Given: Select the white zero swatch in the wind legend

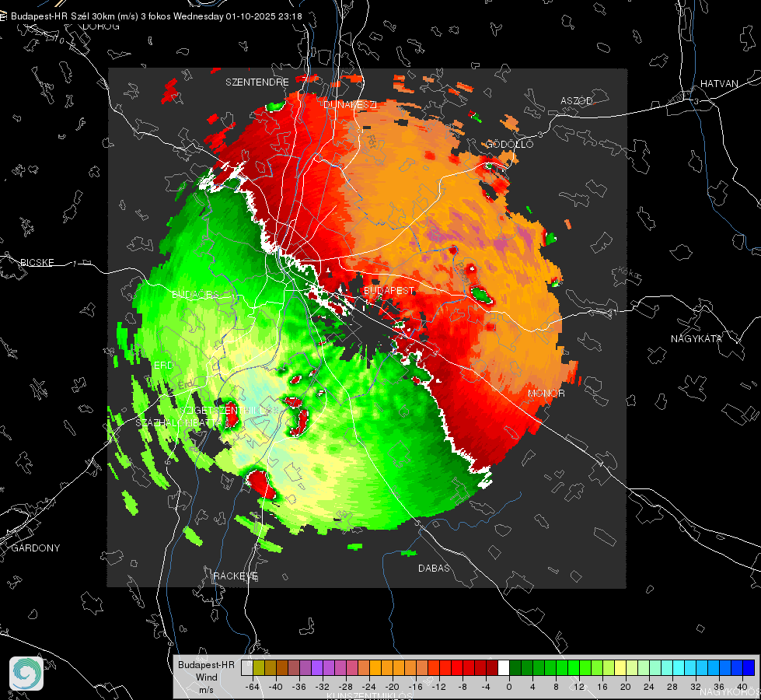Looking at the screenshot, I should point(504,667).
